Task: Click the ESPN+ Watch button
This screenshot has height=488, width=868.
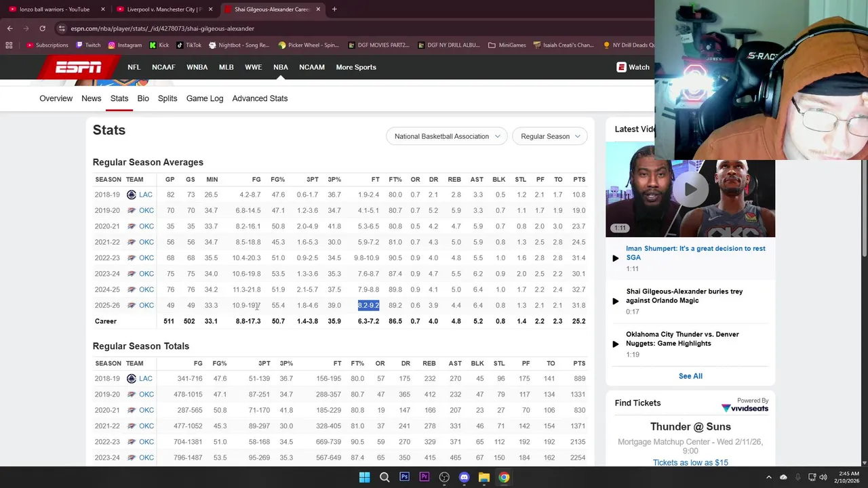Action: coord(633,67)
